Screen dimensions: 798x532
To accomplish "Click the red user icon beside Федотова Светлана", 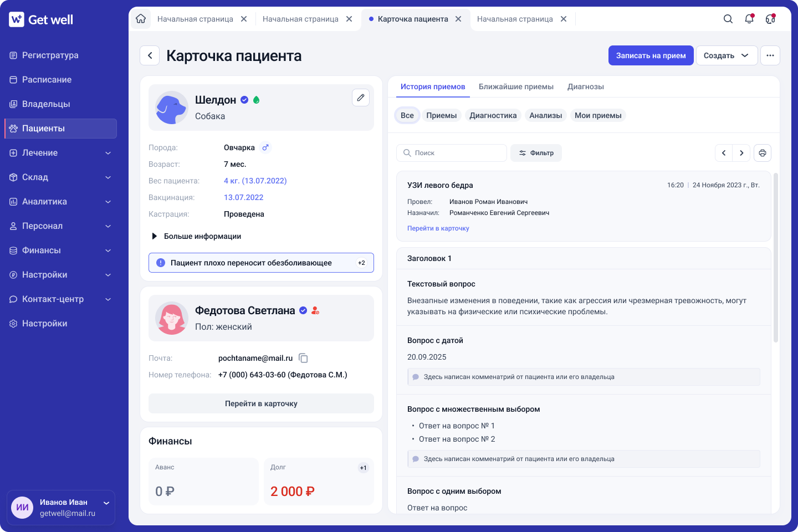I will point(315,310).
